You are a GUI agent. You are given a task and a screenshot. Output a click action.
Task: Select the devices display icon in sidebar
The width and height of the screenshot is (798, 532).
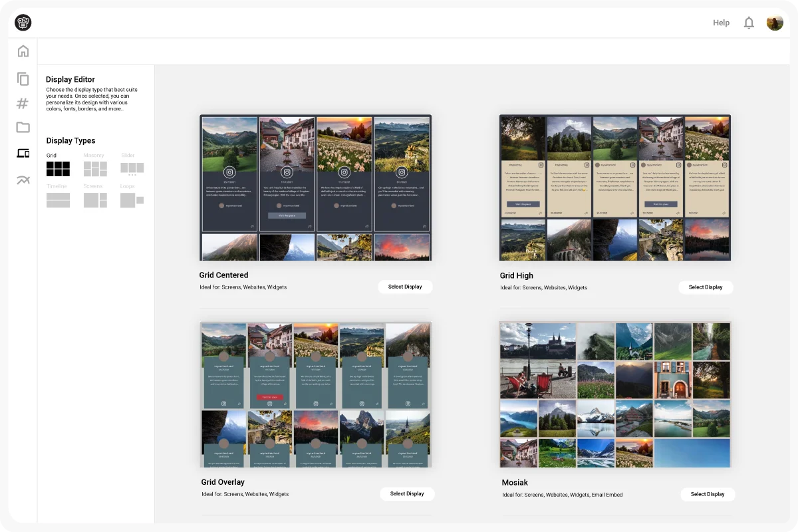click(23, 154)
